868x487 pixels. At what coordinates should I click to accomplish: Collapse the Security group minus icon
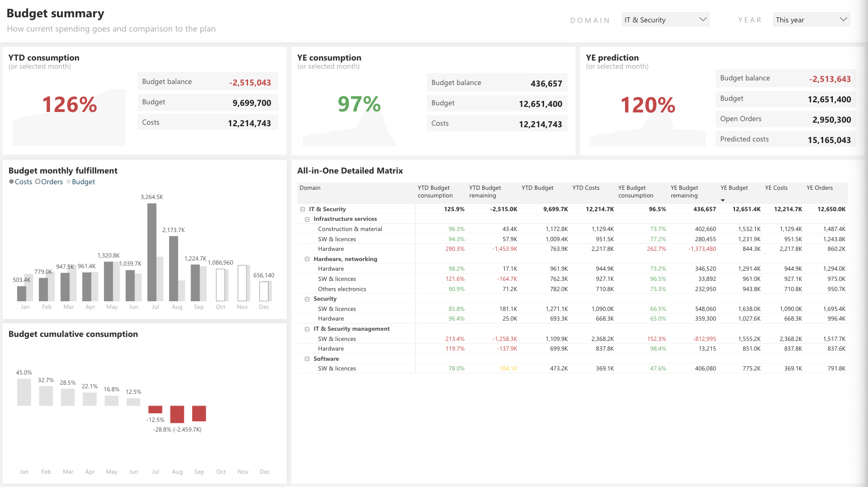coord(307,299)
